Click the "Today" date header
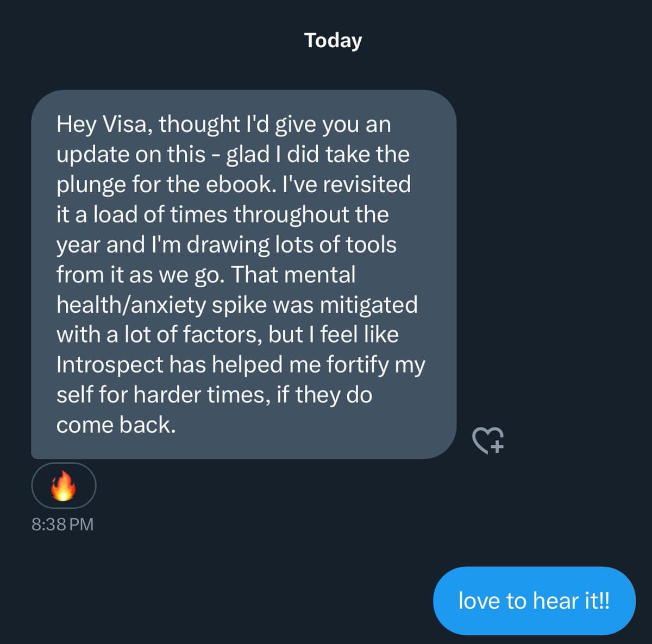This screenshot has height=644, width=652. pyautogui.click(x=333, y=40)
